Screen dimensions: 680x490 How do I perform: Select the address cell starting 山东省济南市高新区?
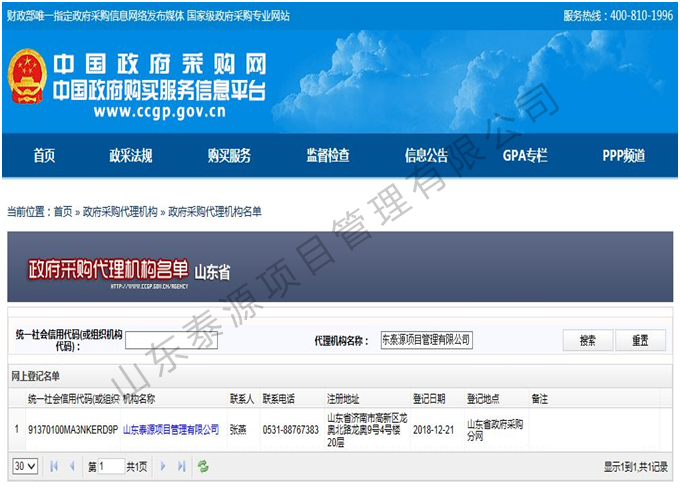[367, 430]
